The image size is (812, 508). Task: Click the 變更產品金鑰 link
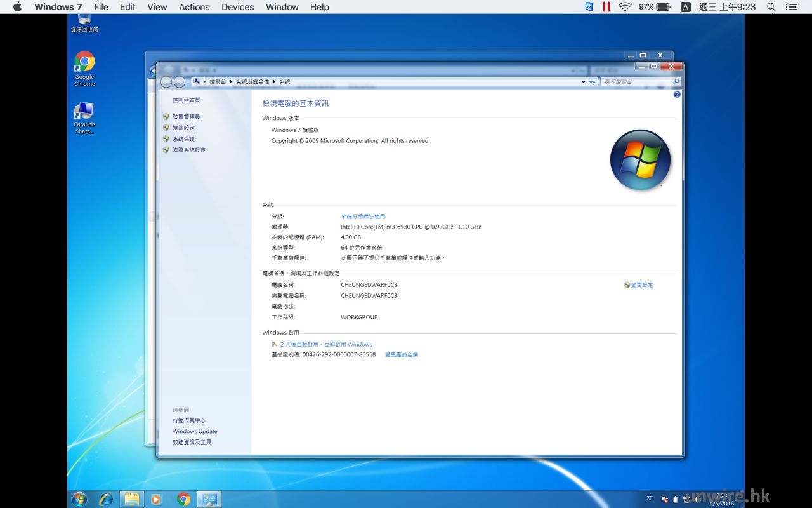[402, 354]
